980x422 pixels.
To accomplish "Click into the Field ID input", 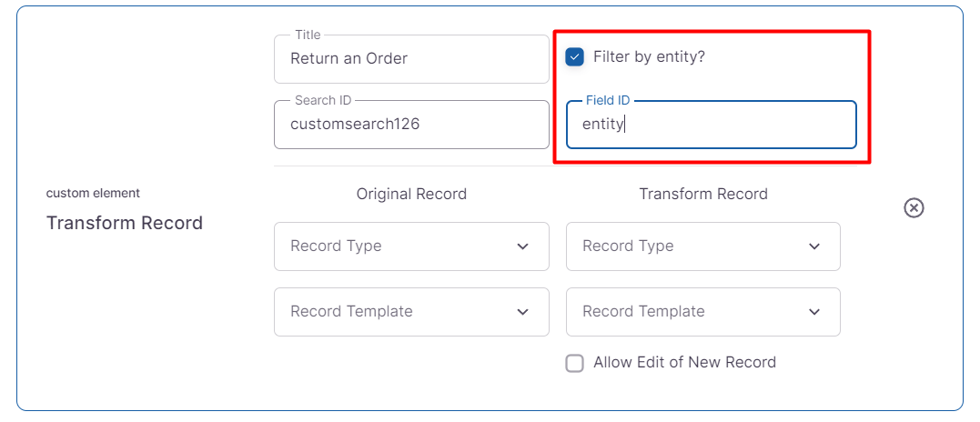I will [x=711, y=125].
